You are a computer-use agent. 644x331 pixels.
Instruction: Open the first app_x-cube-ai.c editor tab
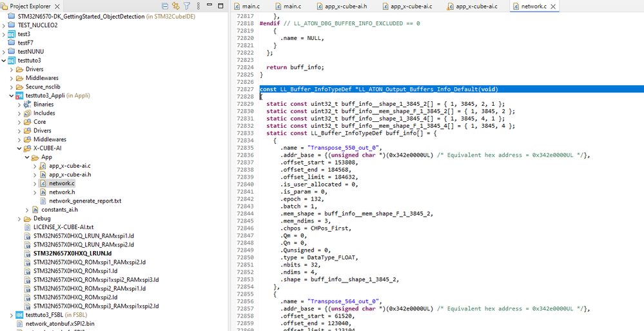(407, 6)
